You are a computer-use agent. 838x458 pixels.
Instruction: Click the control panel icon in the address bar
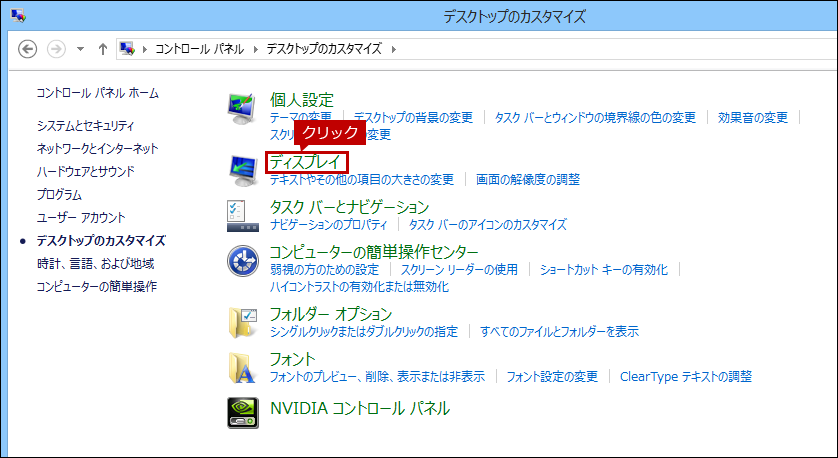tap(127, 49)
